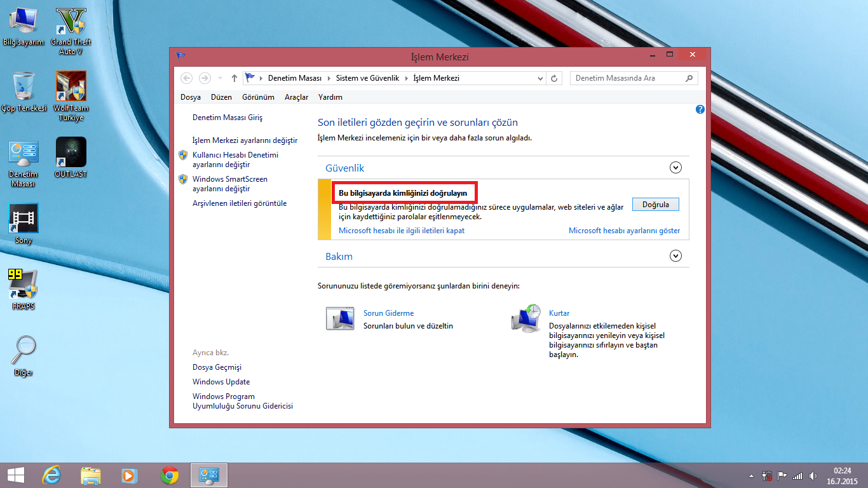This screenshot has height=488, width=868.
Task: Open Microsoft hesabı ayarlarını göster link
Action: 624,231
